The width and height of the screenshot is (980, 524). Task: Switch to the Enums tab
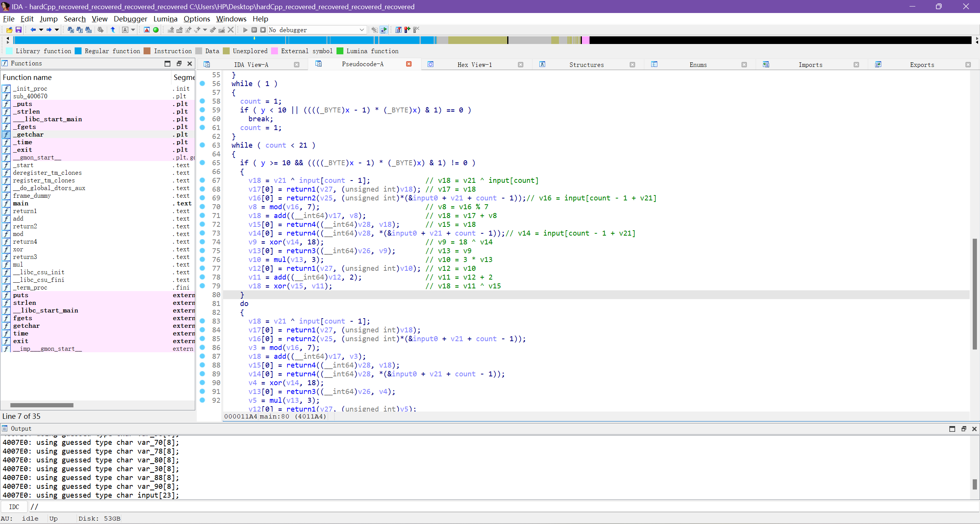coord(698,65)
